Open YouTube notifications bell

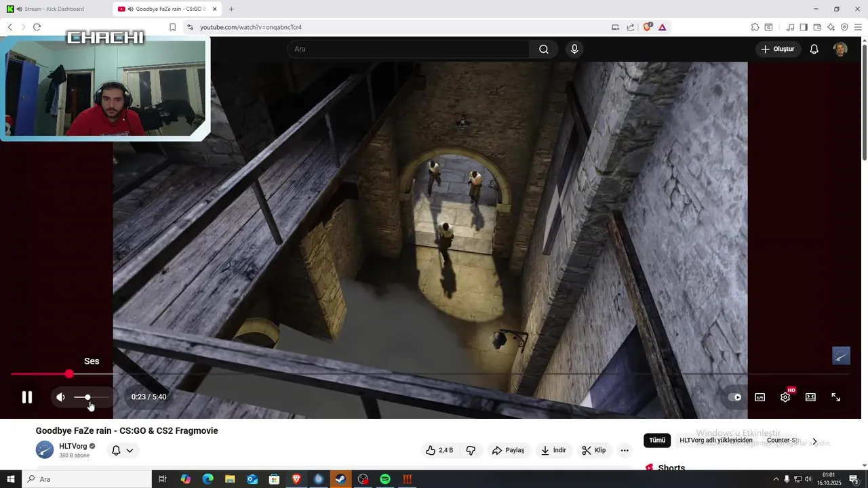pyautogui.click(x=814, y=49)
